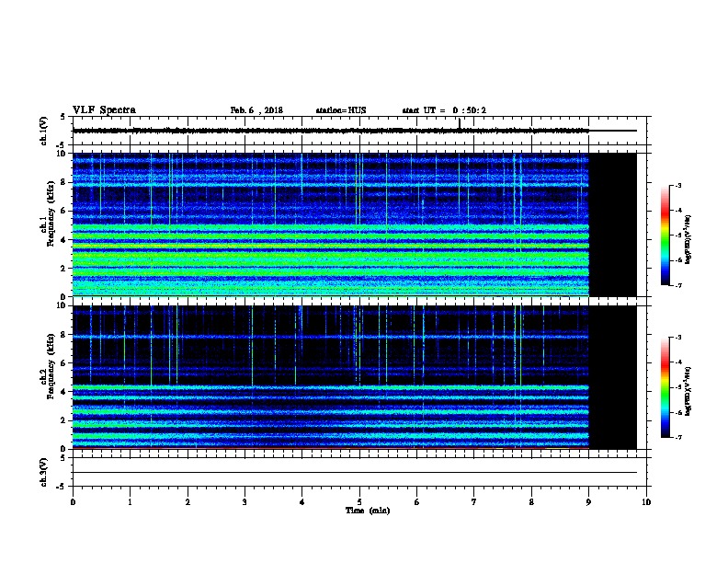Click the "-5" tick on the ch.2 colorbar
Viewport: 728px width, 563px height.
point(677,387)
